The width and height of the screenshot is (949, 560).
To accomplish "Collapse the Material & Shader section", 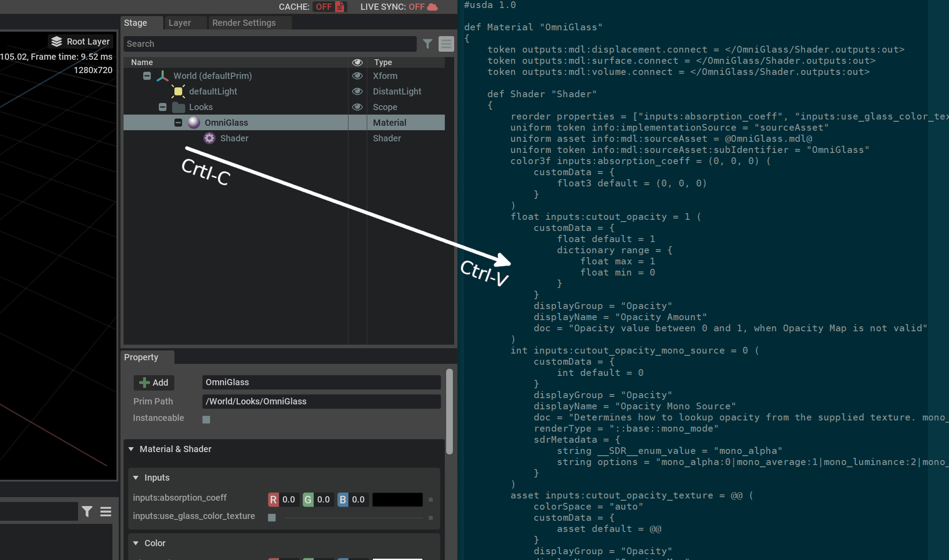I will [x=131, y=449].
